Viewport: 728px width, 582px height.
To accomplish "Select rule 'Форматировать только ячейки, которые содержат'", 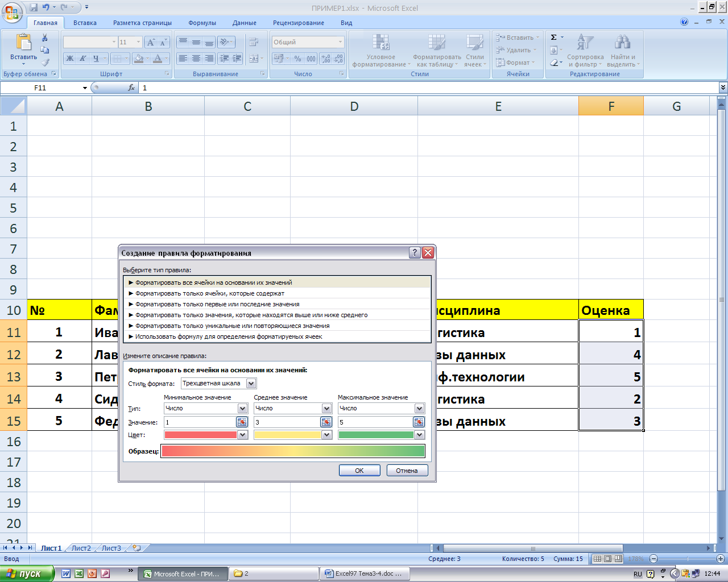I will 278,293.
